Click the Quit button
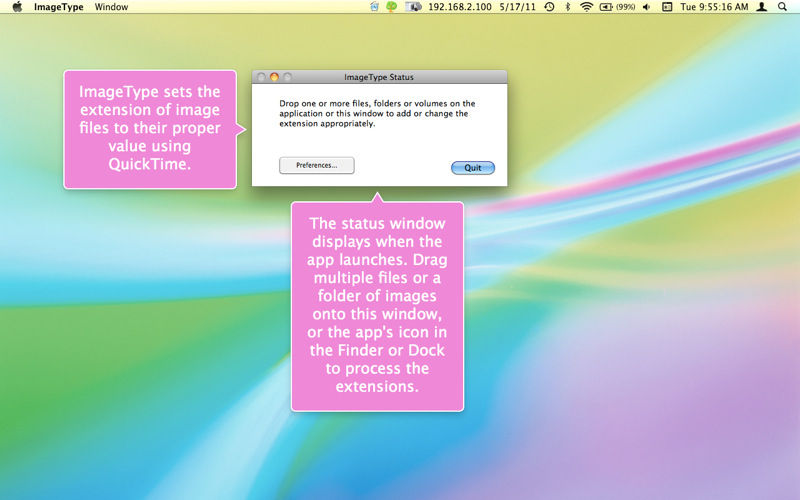This screenshot has width=800, height=500. click(473, 168)
